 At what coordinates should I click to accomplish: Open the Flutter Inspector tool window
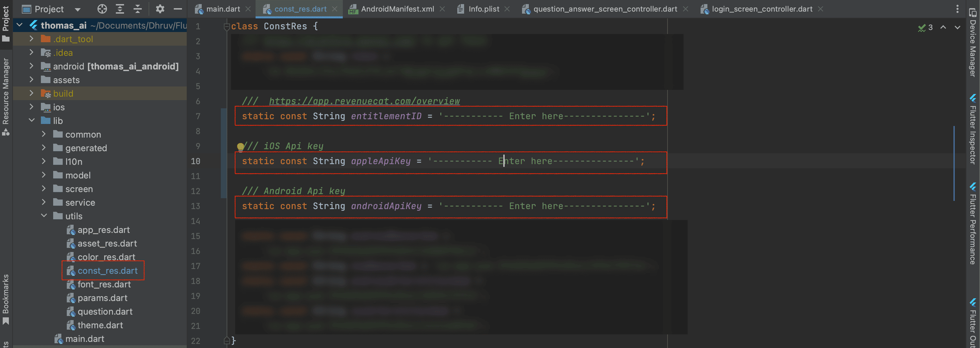tap(973, 129)
